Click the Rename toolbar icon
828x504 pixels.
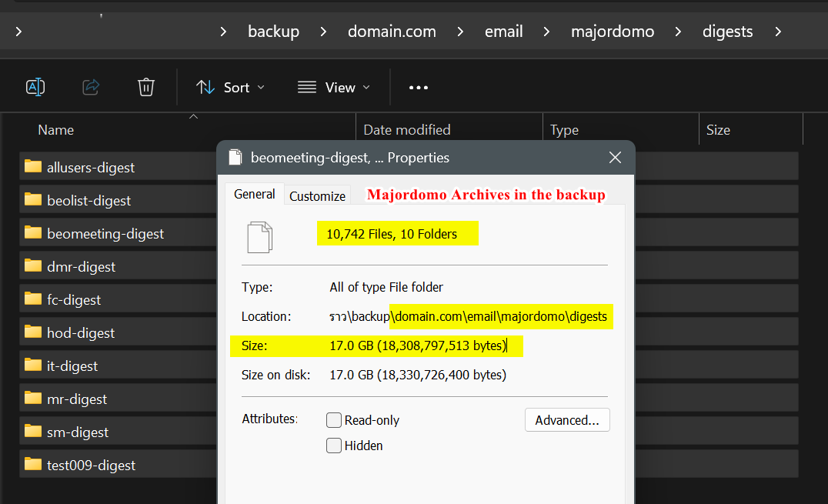click(x=35, y=87)
